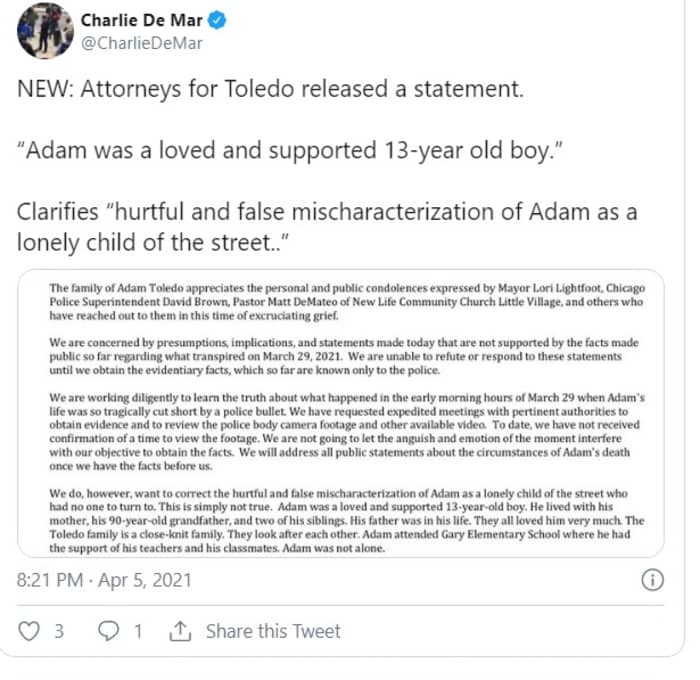
Task: Like the tweet with the heart icon
Action: 29,631
